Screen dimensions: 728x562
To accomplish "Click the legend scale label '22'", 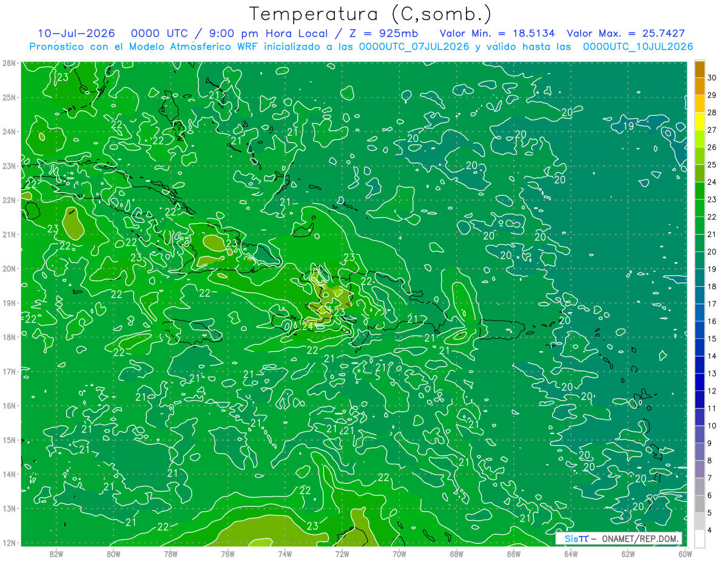I will (x=712, y=217).
